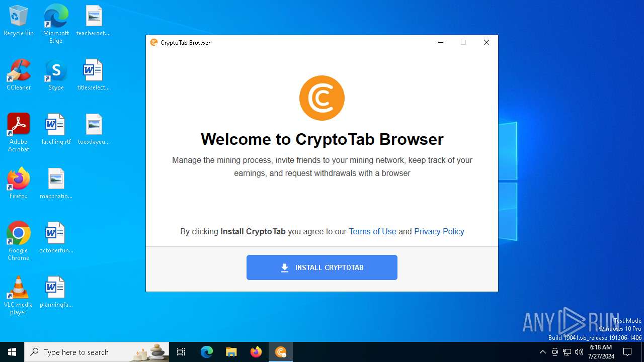Screen dimensions: 644x362
Task: Select the VLC media player shortcut
Action: tap(19, 296)
